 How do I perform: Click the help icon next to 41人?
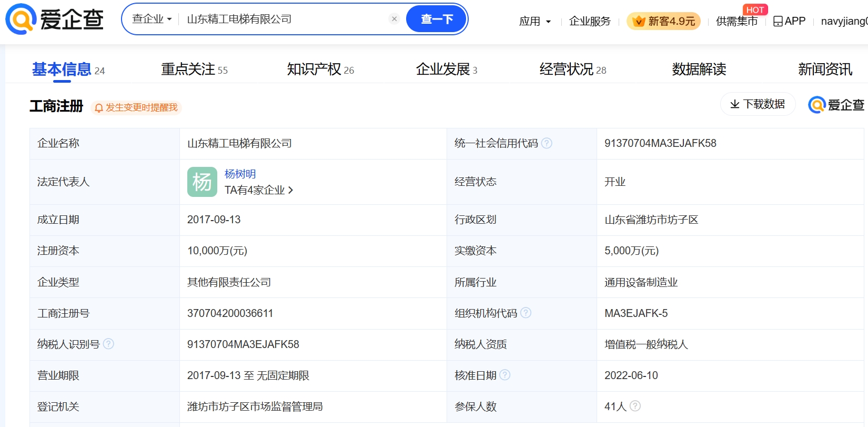635,406
